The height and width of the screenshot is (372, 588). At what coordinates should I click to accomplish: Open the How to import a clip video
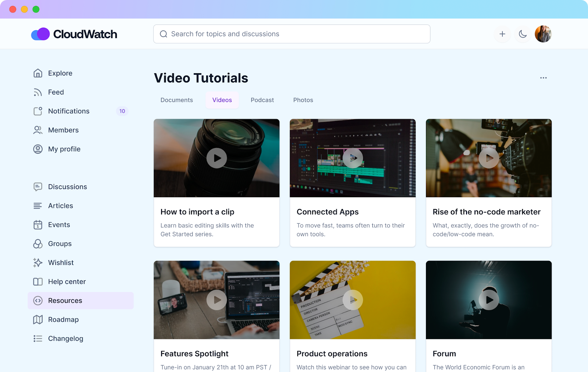[216, 158]
